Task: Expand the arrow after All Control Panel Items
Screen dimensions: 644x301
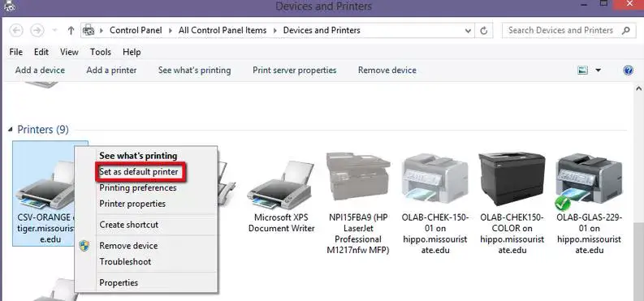Action: [x=274, y=31]
